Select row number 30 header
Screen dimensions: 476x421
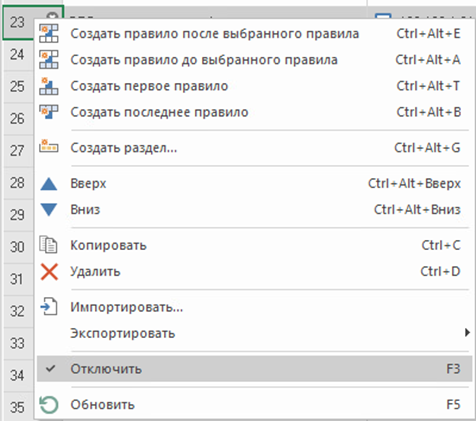(17, 247)
